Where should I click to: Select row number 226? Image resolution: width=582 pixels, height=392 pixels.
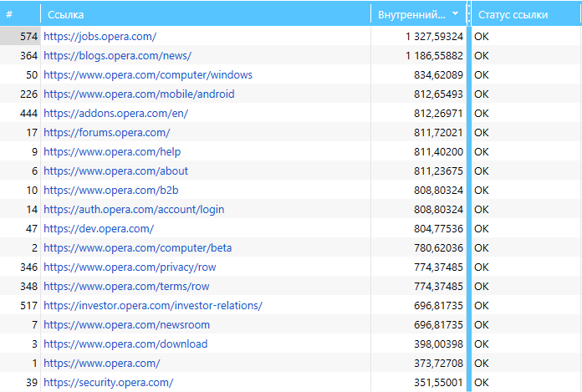coord(28,94)
